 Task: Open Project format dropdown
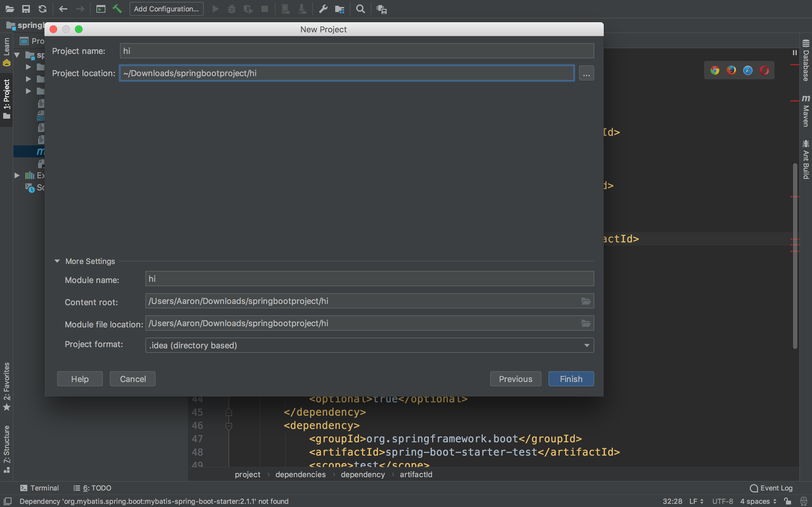pyautogui.click(x=369, y=345)
